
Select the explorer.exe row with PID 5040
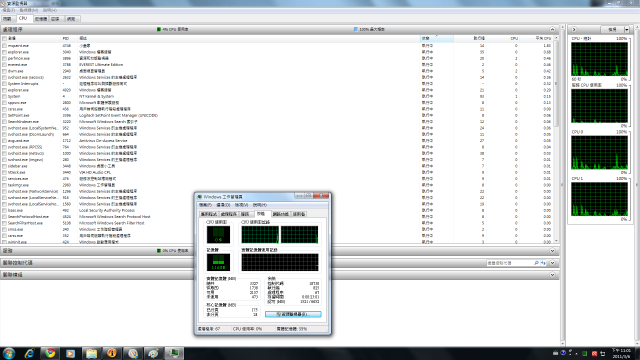(278, 52)
